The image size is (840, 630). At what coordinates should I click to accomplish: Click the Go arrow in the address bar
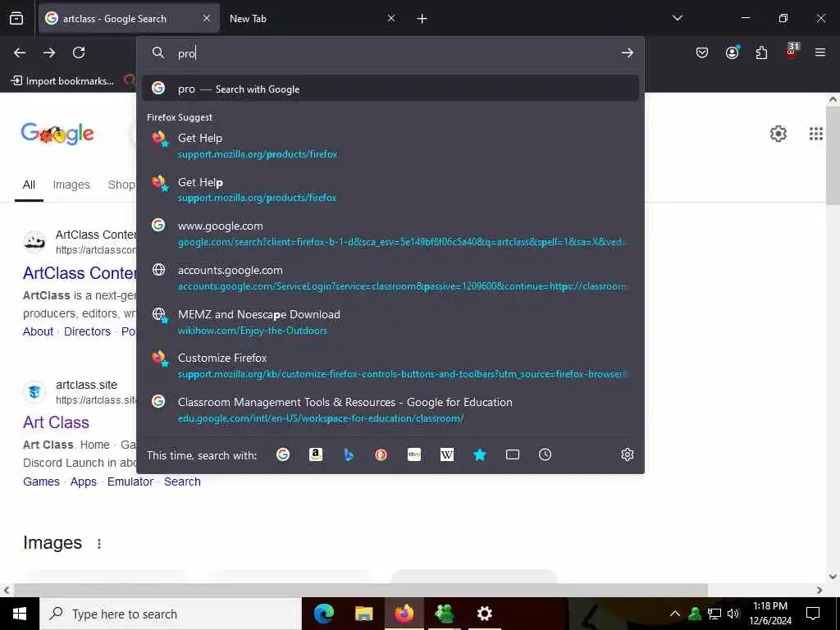(x=628, y=53)
